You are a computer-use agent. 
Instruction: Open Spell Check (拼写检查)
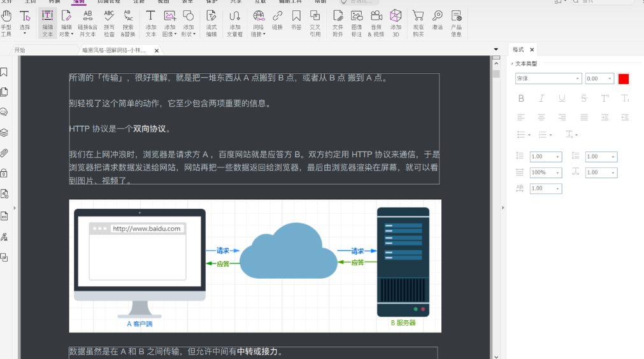tap(109, 23)
